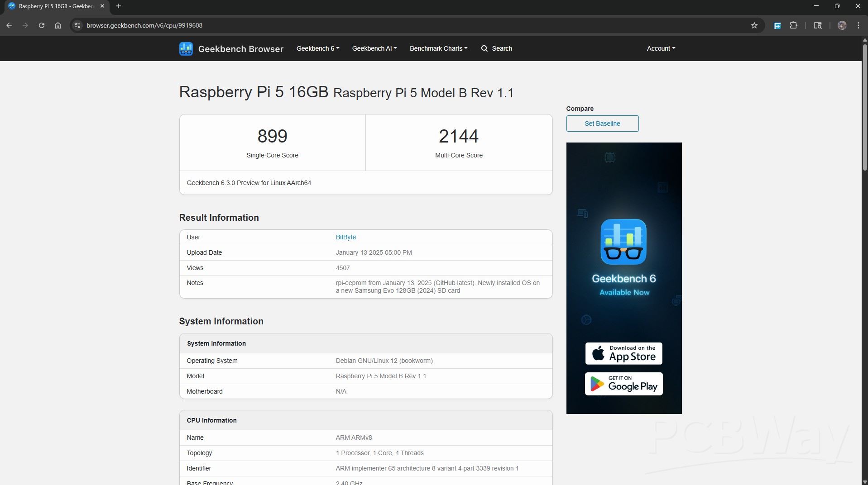This screenshot has width=868, height=485.
Task: Click the Geekbench Browser logo icon
Action: pyautogui.click(x=186, y=48)
